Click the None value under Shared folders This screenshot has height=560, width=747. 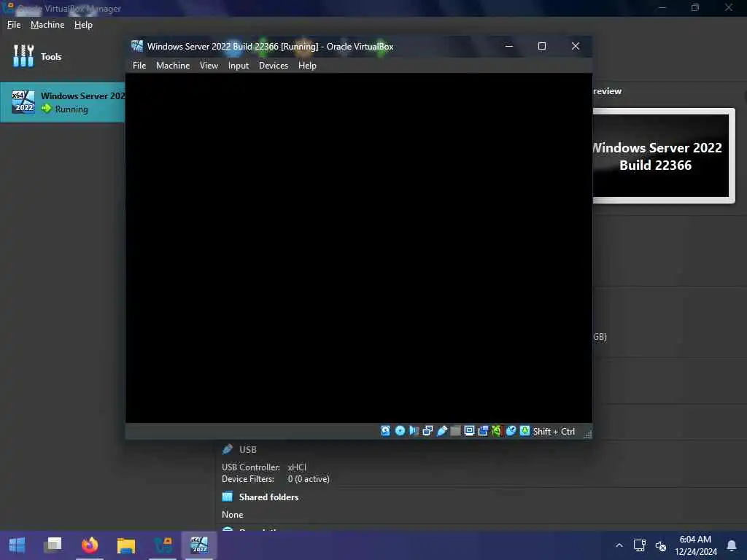point(233,515)
